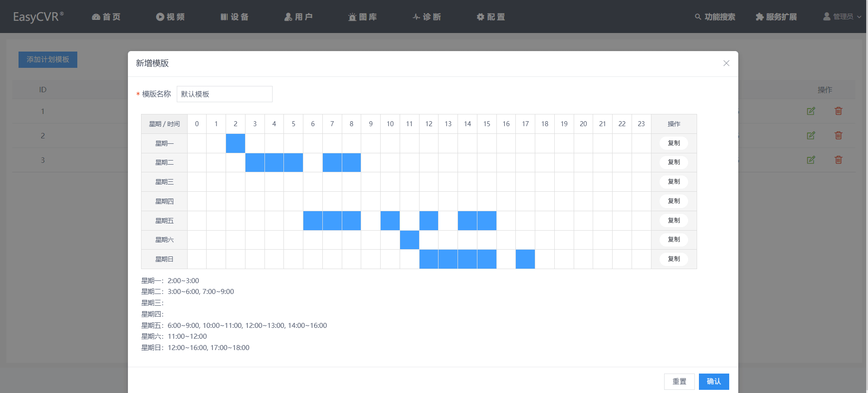
Task: Open the 功能搜索 search icon
Action: pos(698,17)
